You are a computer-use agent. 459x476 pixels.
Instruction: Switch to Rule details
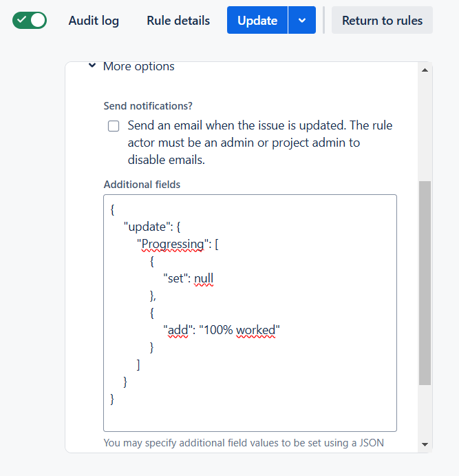coord(178,21)
